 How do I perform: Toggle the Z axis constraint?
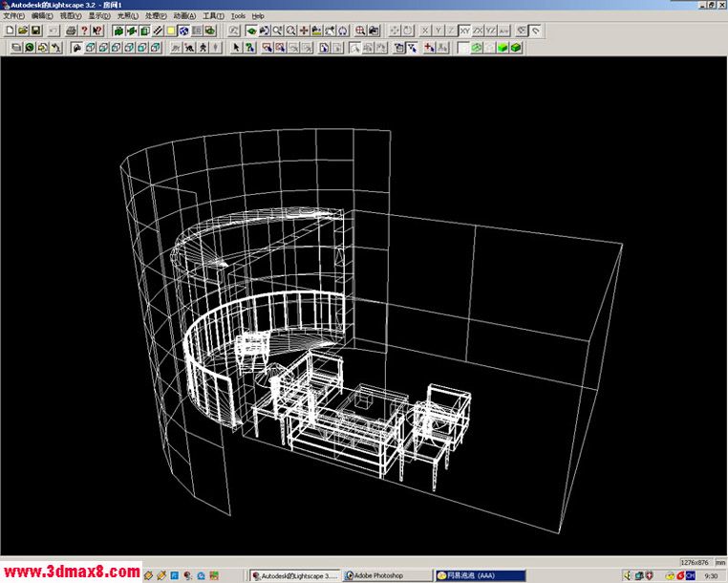[451, 31]
